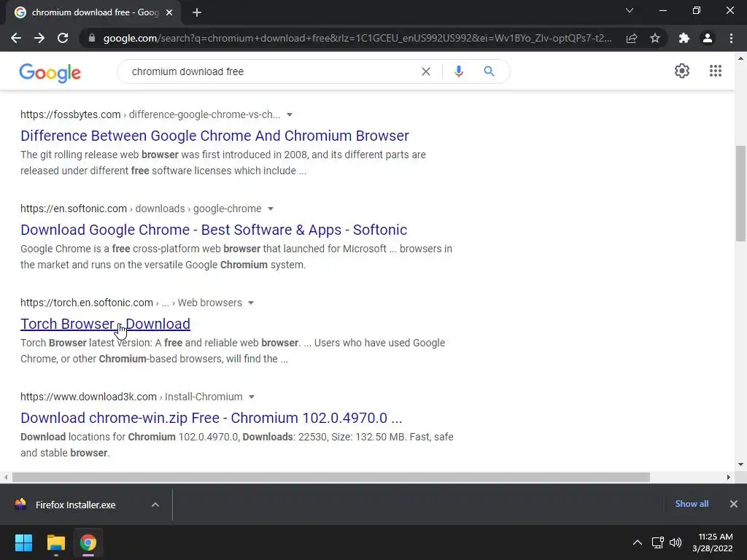747x560 pixels.
Task: Open the tab search chevron in title bar
Action: click(x=630, y=10)
